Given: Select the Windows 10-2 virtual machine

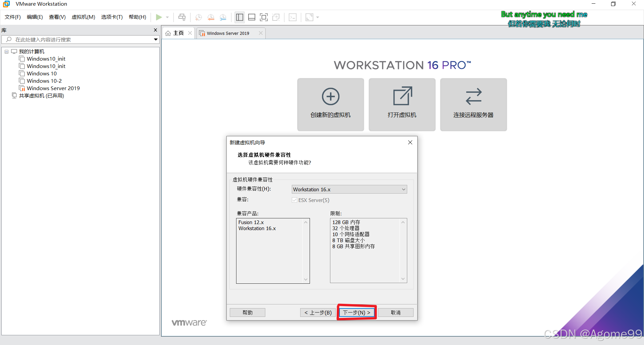Looking at the screenshot, I should pos(44,81).
